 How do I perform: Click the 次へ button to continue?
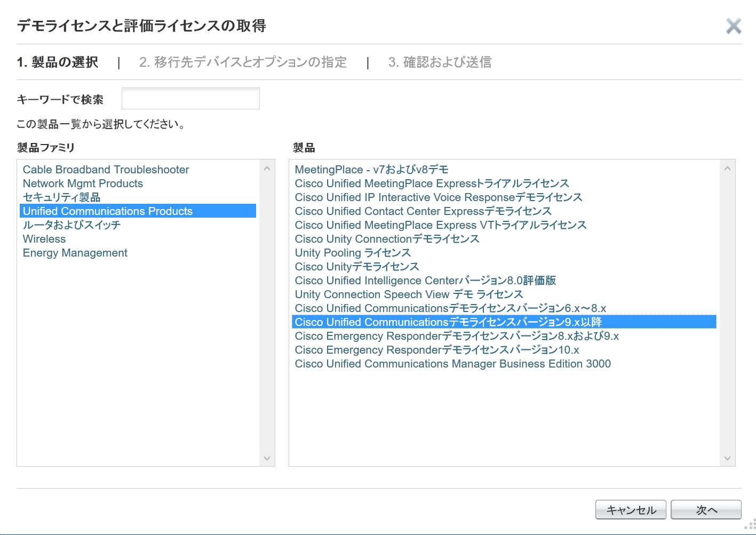pyautogui.click(x=705, y=510)
